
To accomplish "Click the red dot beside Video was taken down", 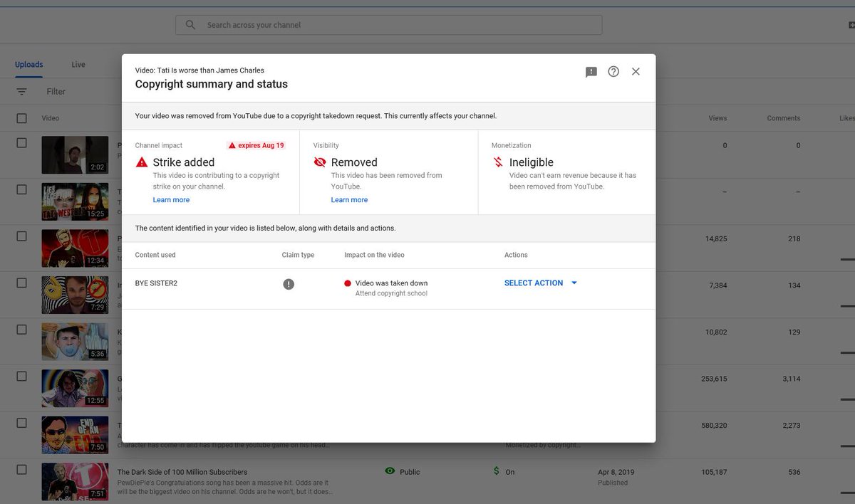I will [x=348, y=283].
